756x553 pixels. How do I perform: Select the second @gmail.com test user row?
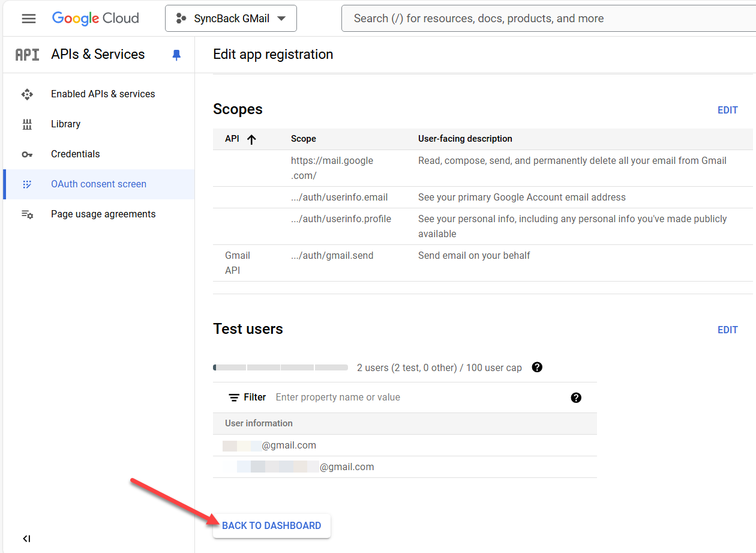pos(405,467)
